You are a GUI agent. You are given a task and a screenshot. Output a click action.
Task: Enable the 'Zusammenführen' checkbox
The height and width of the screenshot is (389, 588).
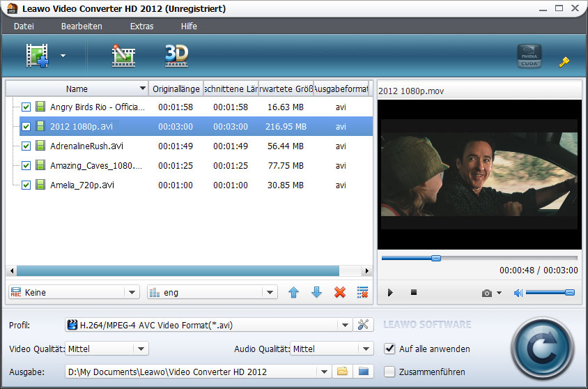point(389,372)
